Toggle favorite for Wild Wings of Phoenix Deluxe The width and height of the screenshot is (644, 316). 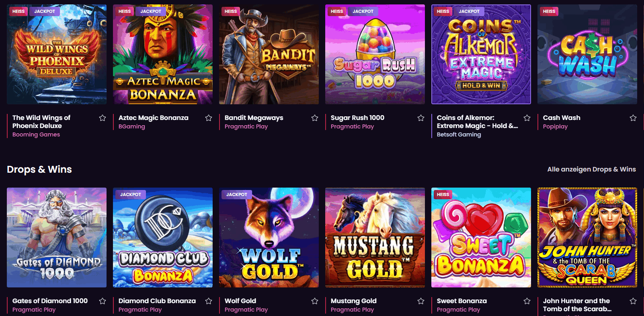[103, 118]
